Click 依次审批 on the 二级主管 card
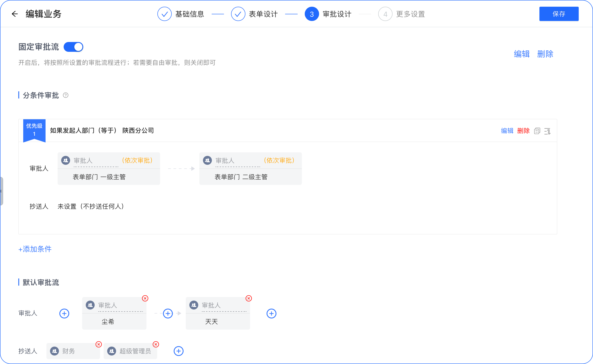Viewport: 593px width, 364px height. click(x=279, y=160)
